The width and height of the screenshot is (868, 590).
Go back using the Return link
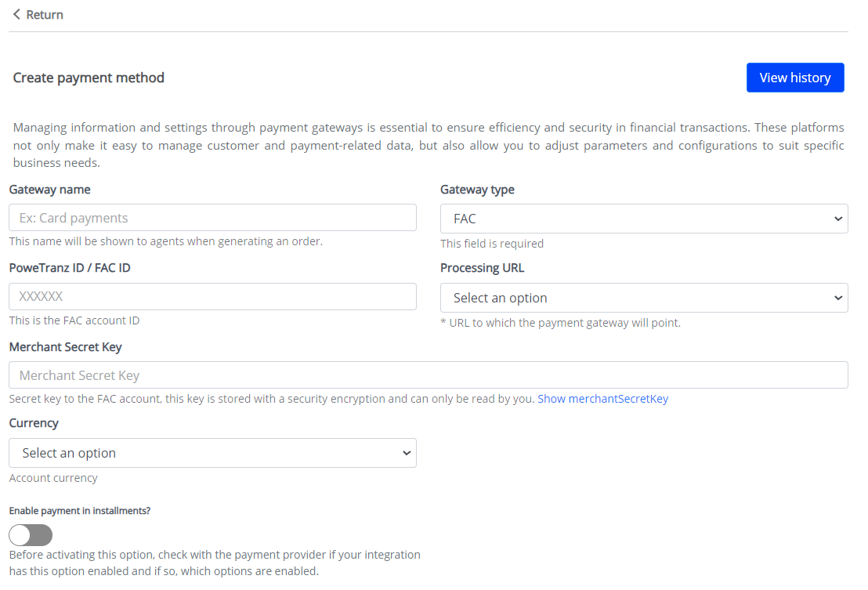click(x=44, y=15)
